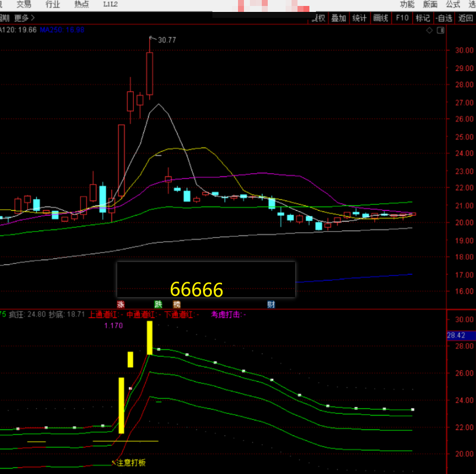
Task: Click the green 跌 marker icon
Action: pos(158,304)
